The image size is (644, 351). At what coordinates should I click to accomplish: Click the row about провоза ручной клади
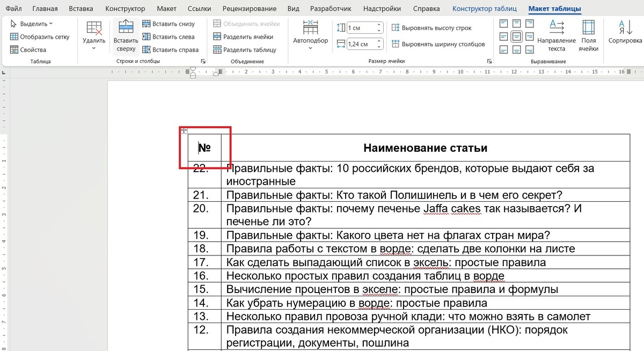426,316
